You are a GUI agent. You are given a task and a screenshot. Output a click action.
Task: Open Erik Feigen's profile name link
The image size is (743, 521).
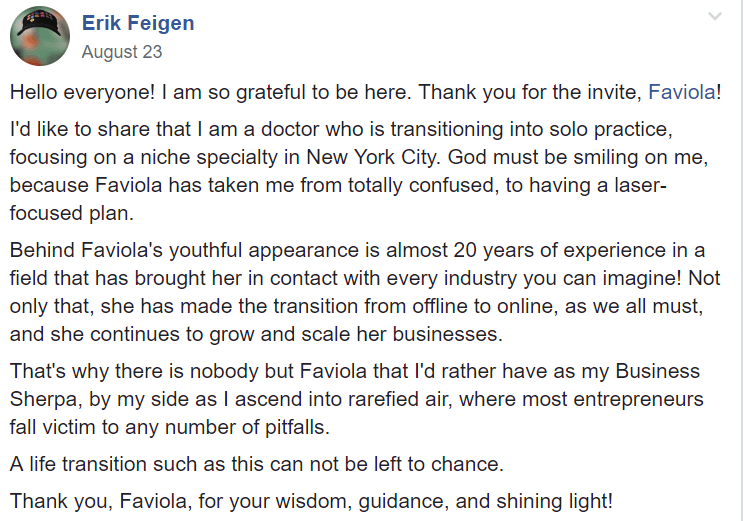coord(137,23)
